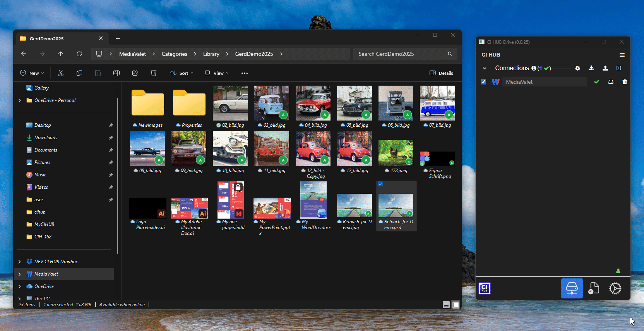Uncheck the MediaValet connection checkbox

[483, 82]
